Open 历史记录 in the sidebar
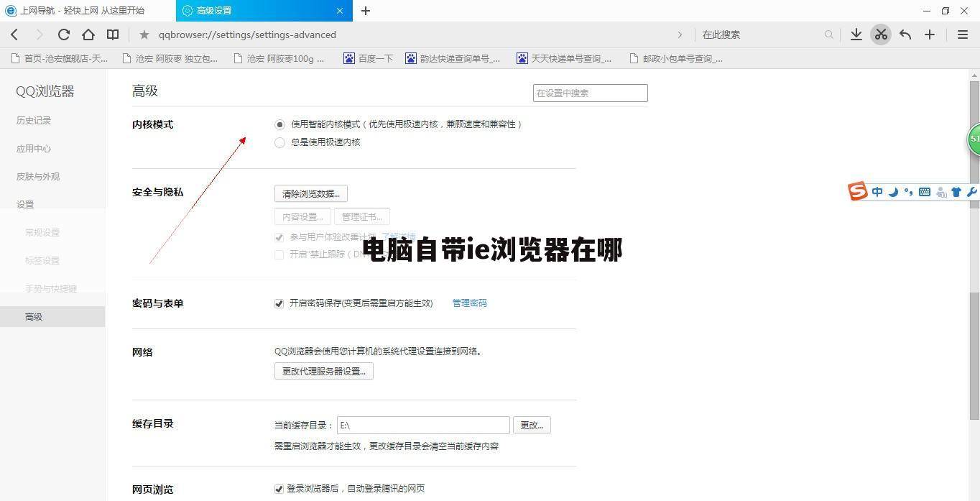Viewport: 980px width, 501px height. point(34,121)
